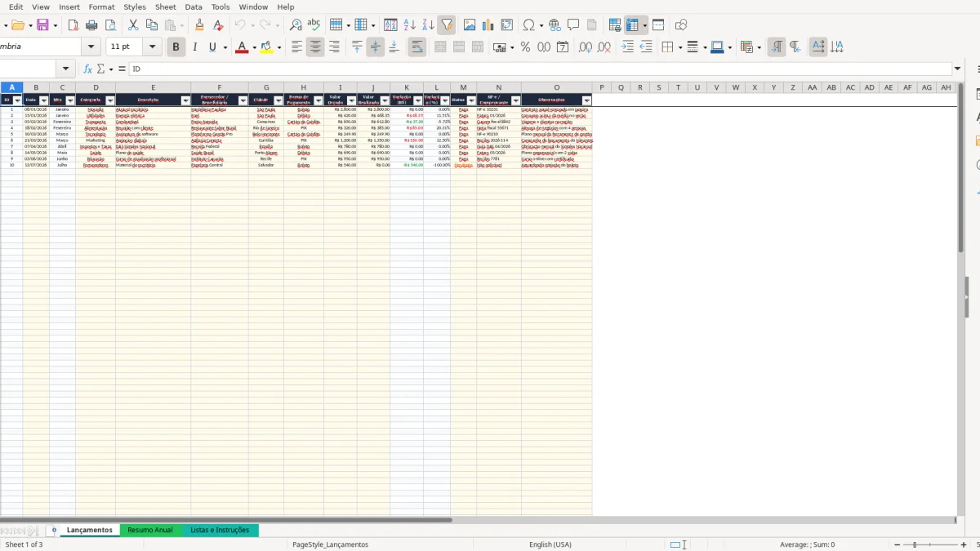
Task: Open the Sort dialog icon
Action: pos(390,25)
